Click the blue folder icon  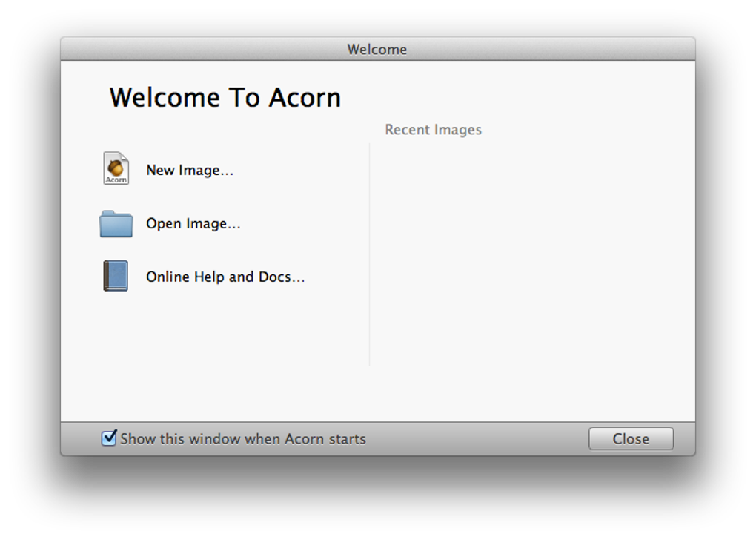pyautogui.click(x=116, y=223)
